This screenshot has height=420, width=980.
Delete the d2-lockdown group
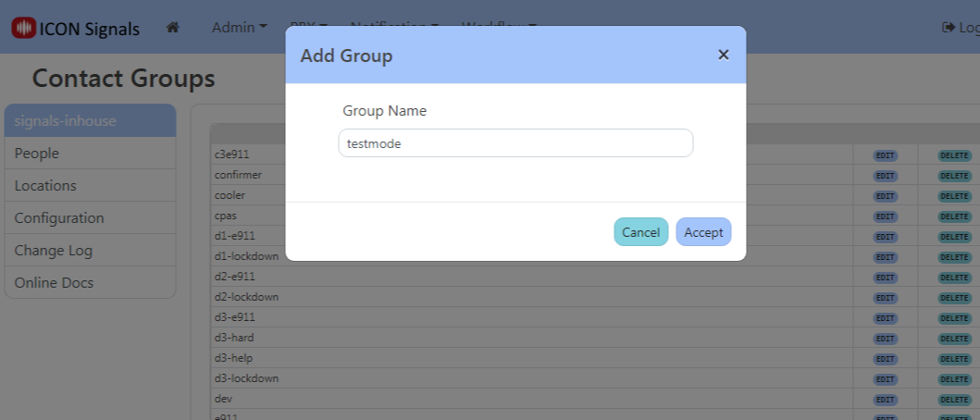(954, 298)
